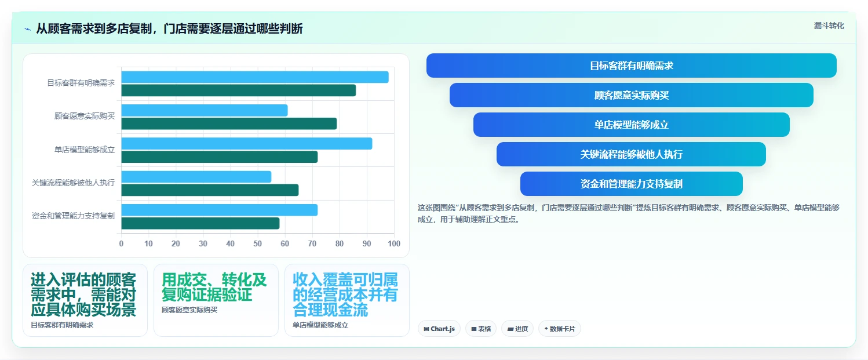This screenshot has width=868, height=360.
Task: Click chart axis label 单店模型能够成立
Action: pos(85,150)
